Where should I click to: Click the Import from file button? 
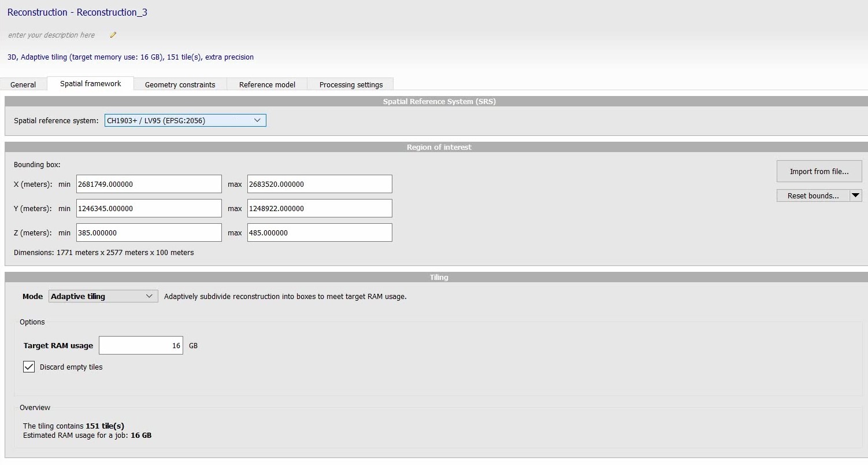pos(819,171)
